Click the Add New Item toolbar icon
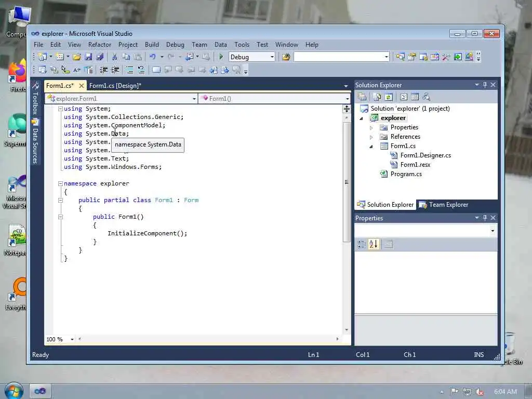Screen dimensions: 532x399 [x=60, y=57]
